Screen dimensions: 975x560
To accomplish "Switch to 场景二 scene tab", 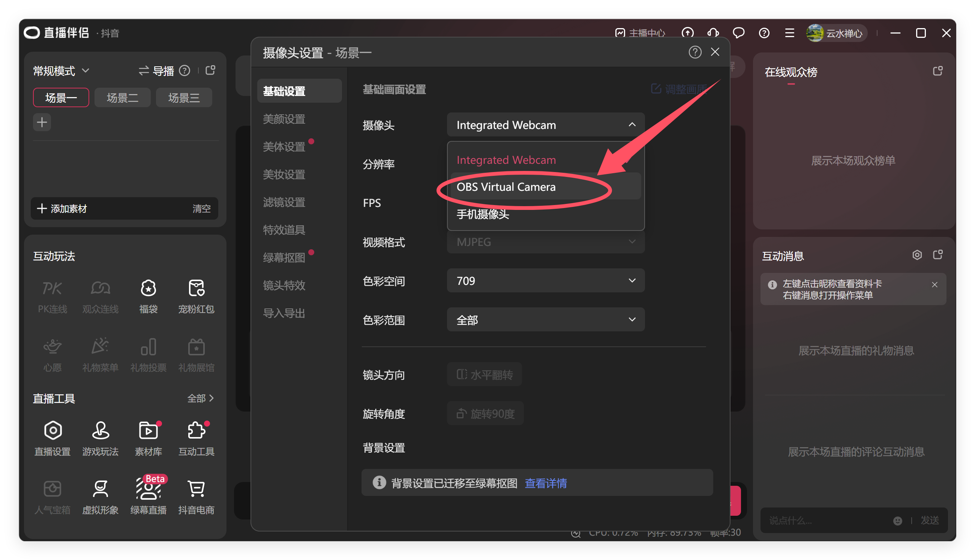I will coord(122,97).
